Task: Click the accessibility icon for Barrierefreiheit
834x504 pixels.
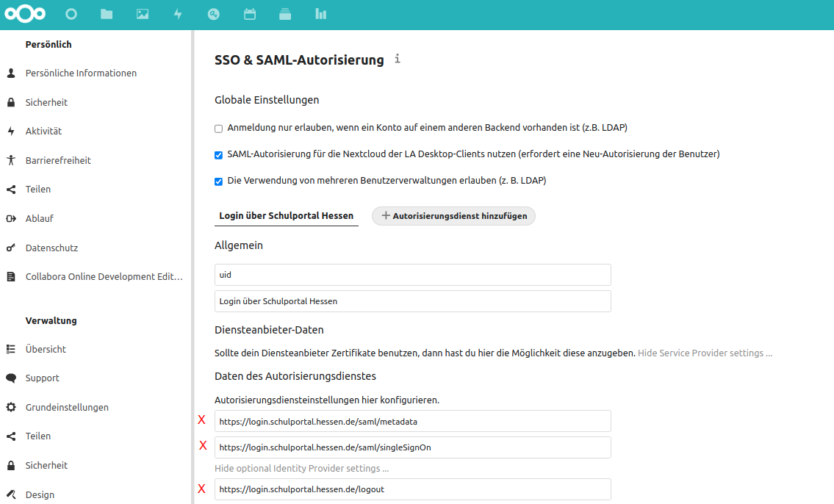Action: (x=10, y=160)
